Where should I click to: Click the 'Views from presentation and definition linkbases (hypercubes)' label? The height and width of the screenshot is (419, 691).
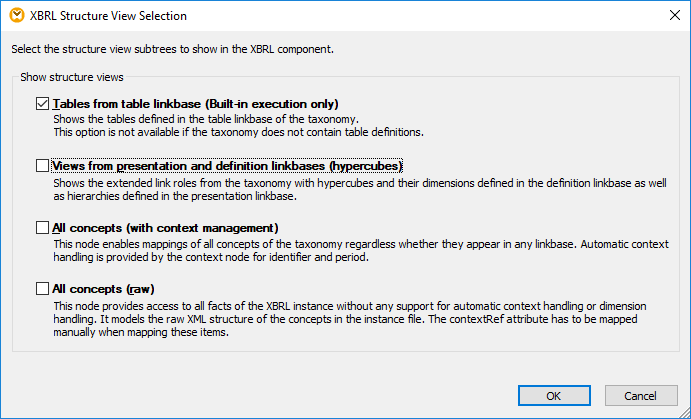[x=228, y=166]
